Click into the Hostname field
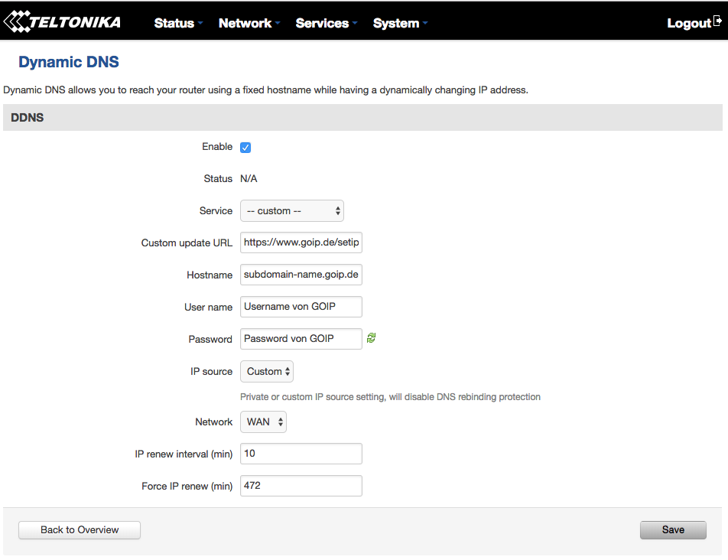Screen dimensions: 728x560 (x=301, y=275)
